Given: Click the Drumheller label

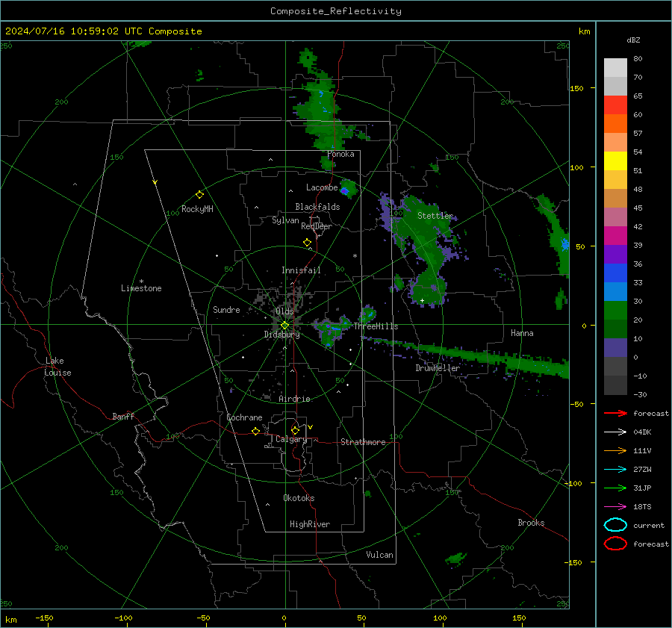Looking at the screenshot, I should point(438,368).
